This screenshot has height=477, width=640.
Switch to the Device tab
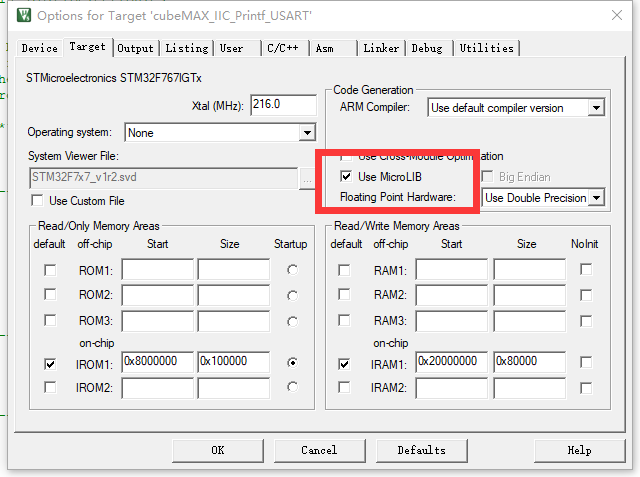pyautogui.click(x=40, y=48)
